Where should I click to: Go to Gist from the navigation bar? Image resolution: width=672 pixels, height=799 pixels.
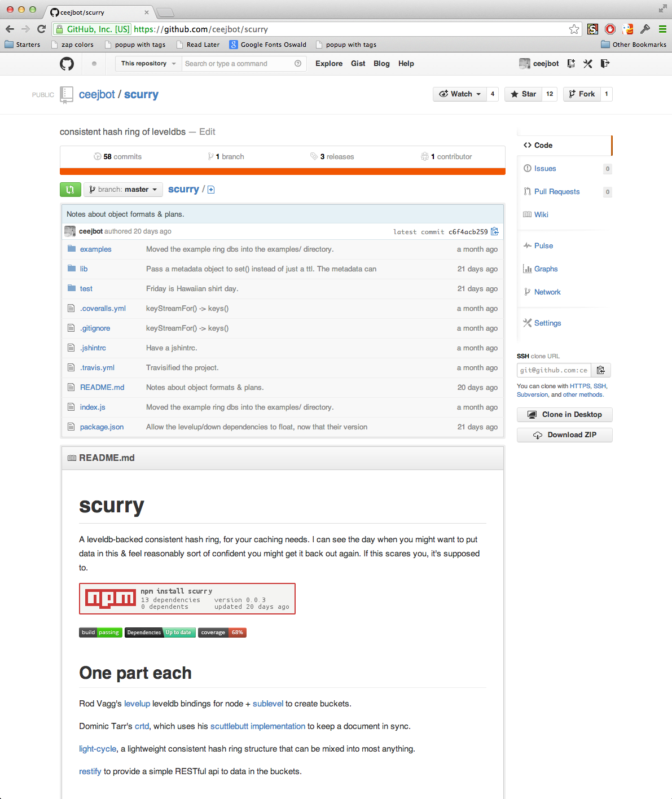pyautogui.click(x=358, y=63)
